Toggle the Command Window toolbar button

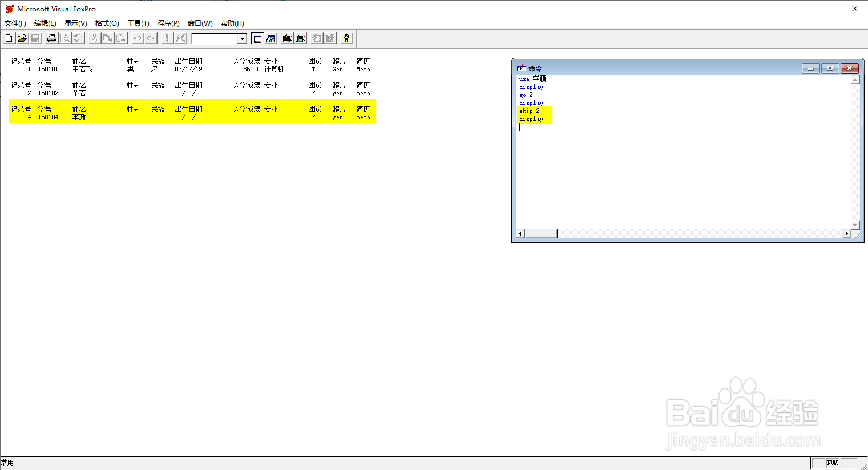point(257,38)
